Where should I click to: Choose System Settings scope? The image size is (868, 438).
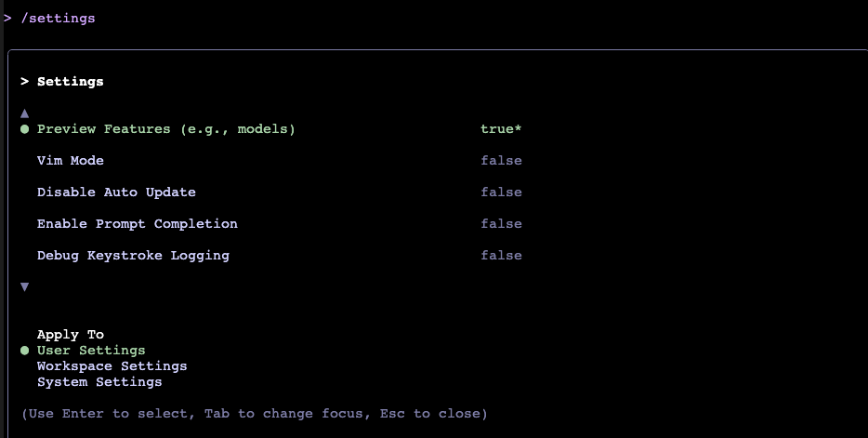pos(99,382)
